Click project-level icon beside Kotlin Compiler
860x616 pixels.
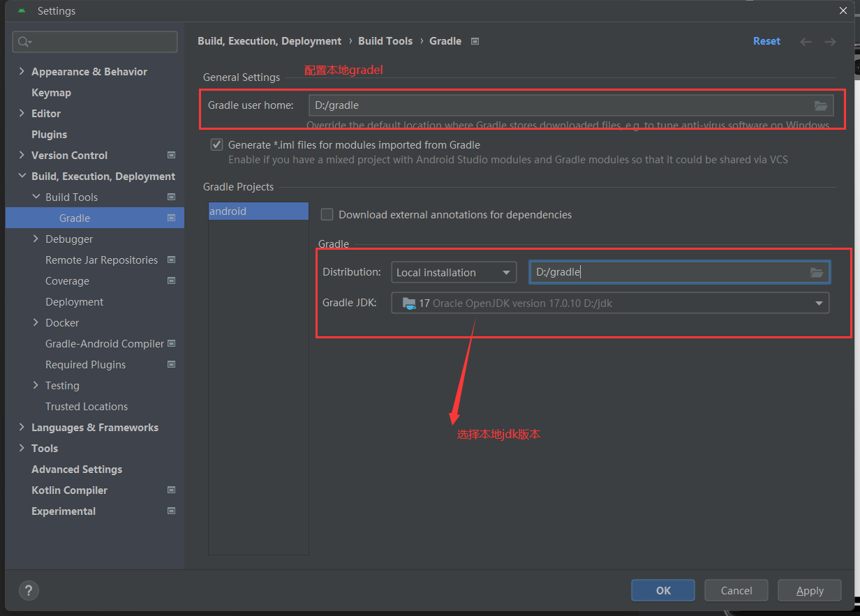tap(172, 490)
